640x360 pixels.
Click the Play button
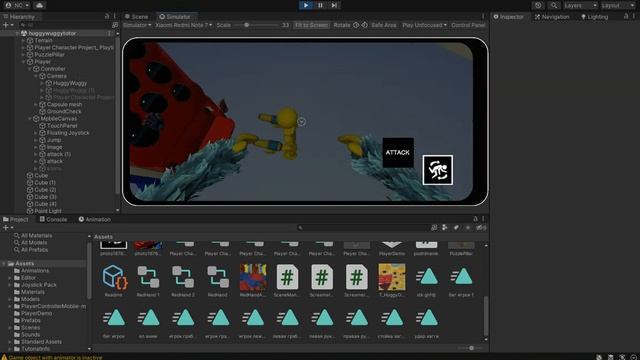[x=306, y=5]
